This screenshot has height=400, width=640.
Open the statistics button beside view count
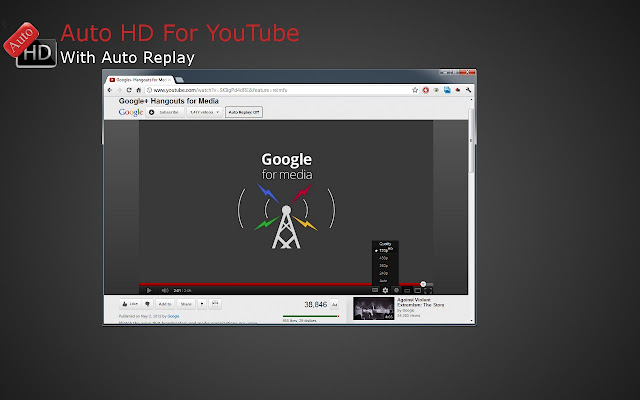(334, 304)
